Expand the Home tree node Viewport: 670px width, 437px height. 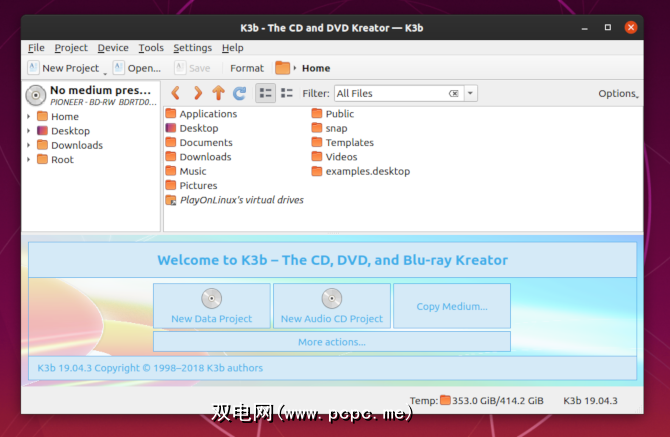28,116
